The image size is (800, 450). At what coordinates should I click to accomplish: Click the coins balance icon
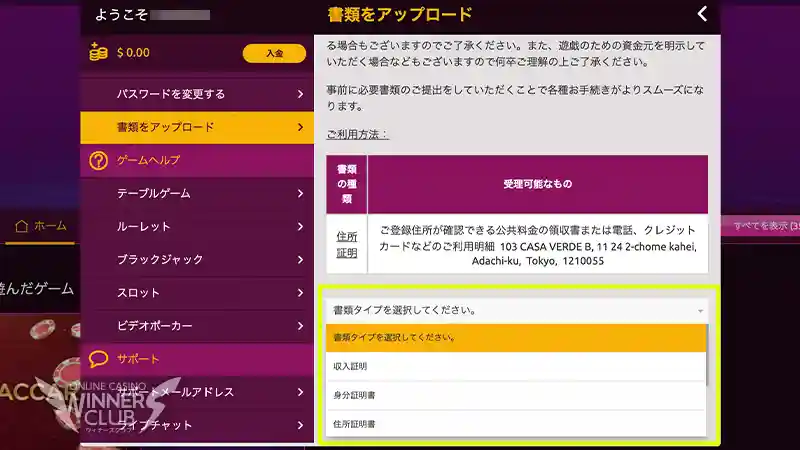(98, 52)
